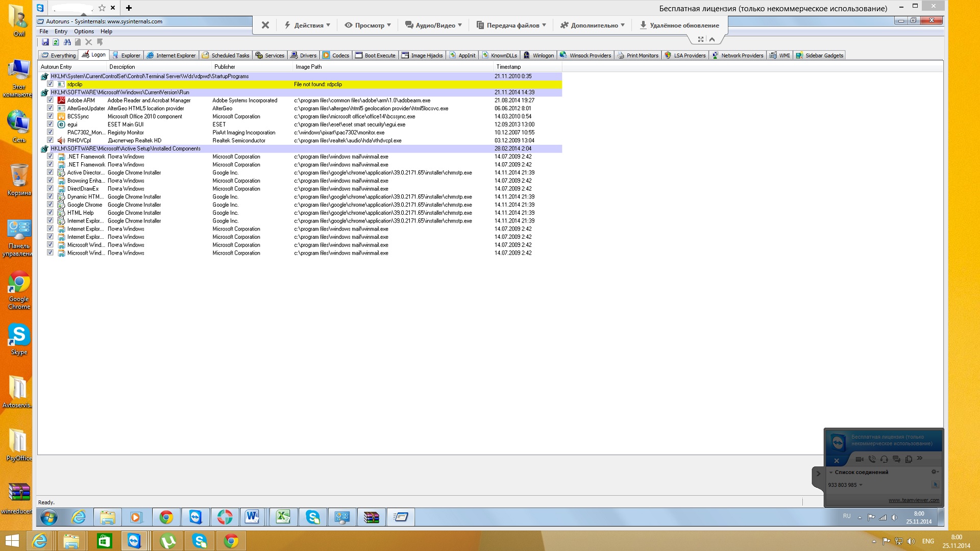
Task: Uncheck the egui entry checkbox
Action: (50, 124)
